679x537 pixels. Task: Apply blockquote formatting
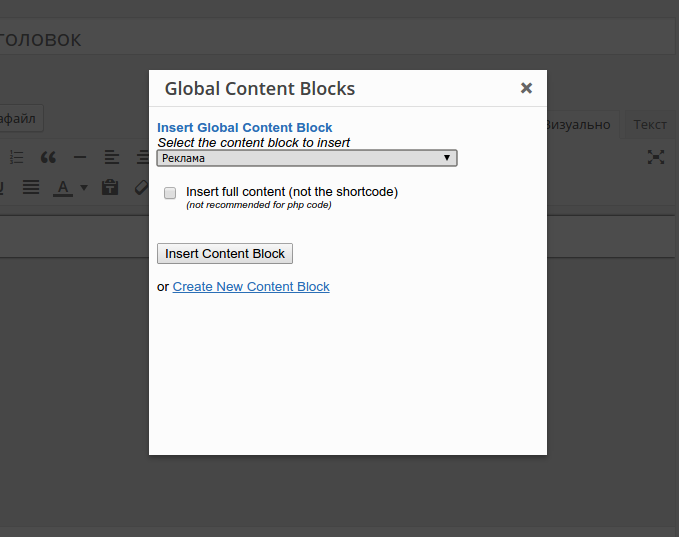coord(48,157)
